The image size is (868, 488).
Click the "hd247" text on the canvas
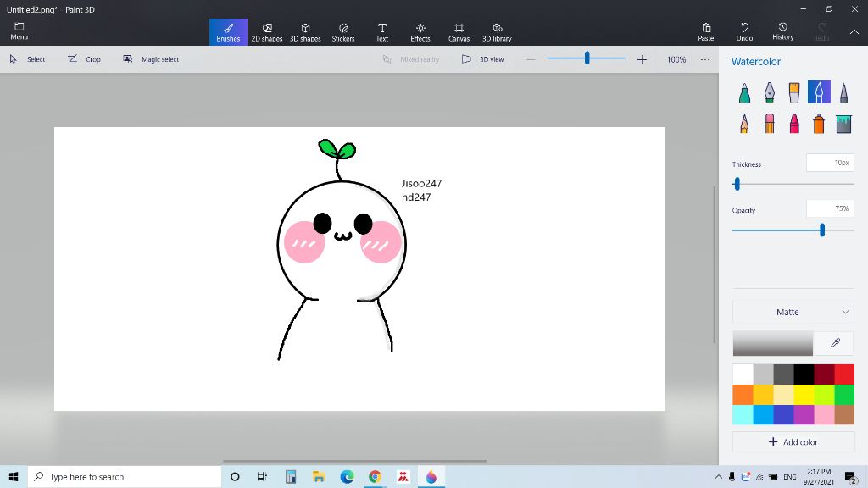pos(416,197)
